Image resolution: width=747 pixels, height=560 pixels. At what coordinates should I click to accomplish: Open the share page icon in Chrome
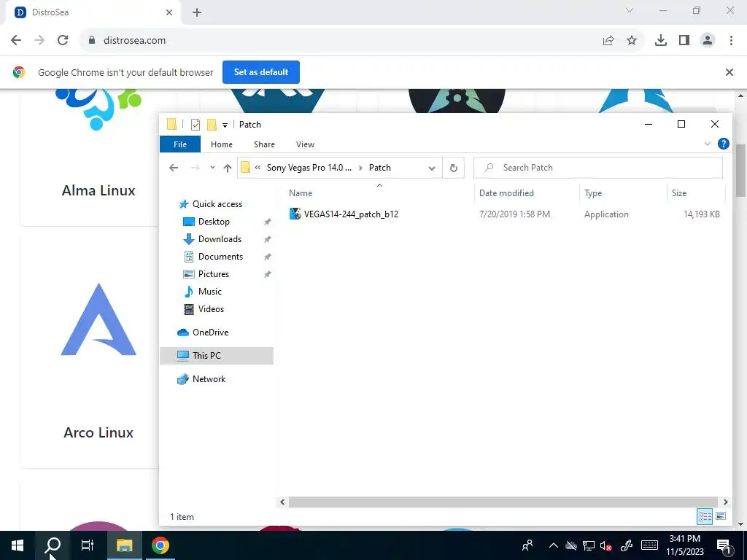pos(608,41)
